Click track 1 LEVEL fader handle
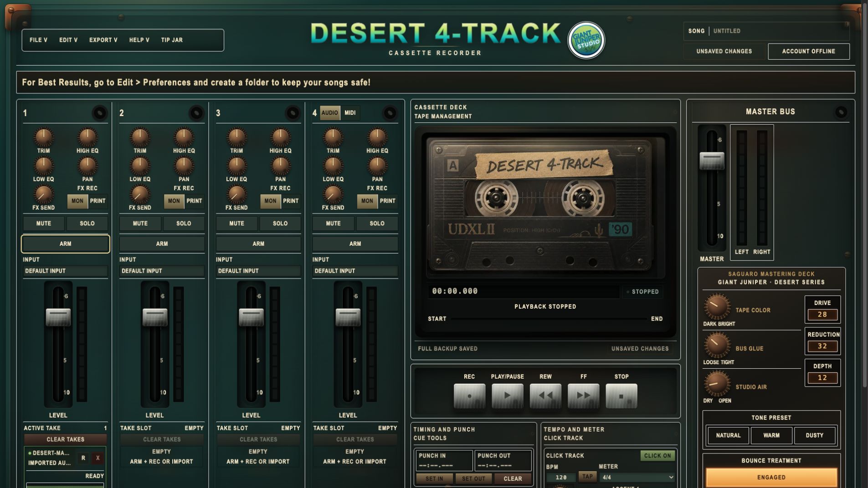The height and width of the screenshot is (488, 868). coord(58,317)
